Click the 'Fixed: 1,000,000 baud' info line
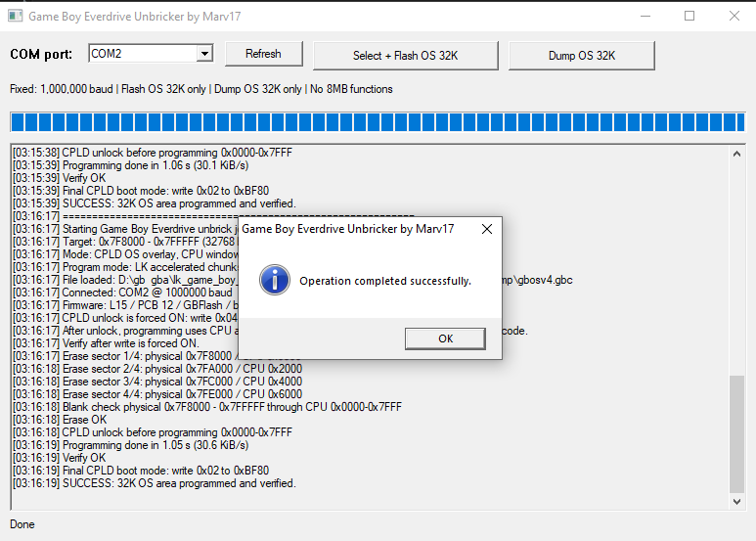The width and height of the screenshot is (756, 541). click(x=201, y=89)
